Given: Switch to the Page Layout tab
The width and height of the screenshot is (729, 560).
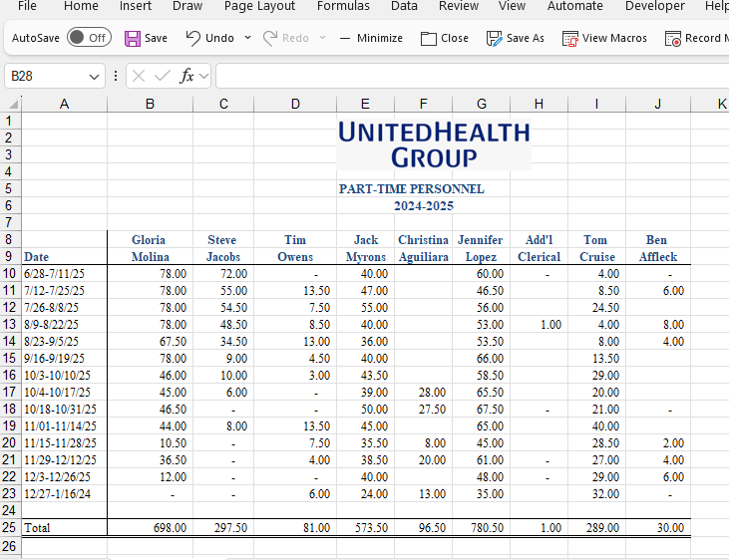Looking at the screenshot, I should click(259, 6).
